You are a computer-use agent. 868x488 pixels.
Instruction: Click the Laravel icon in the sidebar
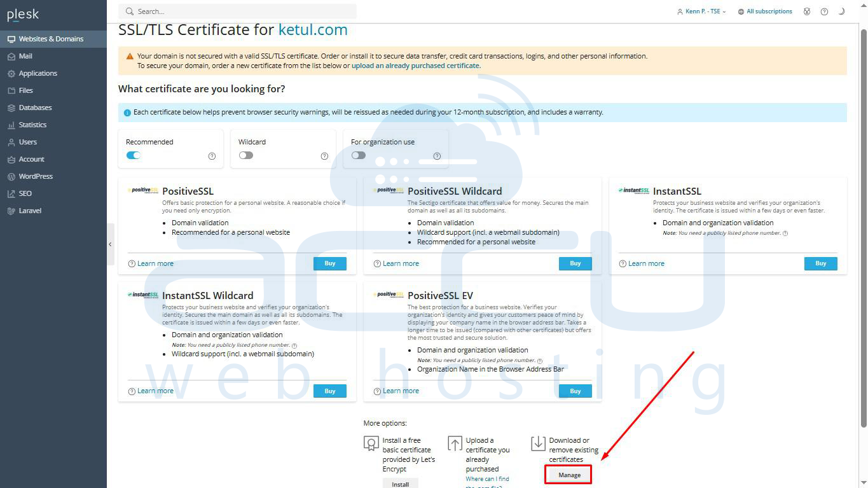tap(11, 211)
